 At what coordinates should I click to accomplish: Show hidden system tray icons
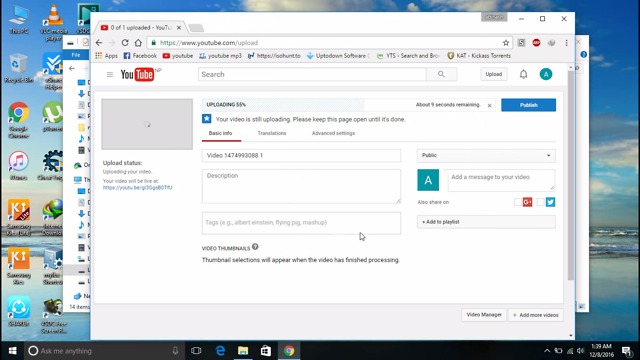[547, 351]
